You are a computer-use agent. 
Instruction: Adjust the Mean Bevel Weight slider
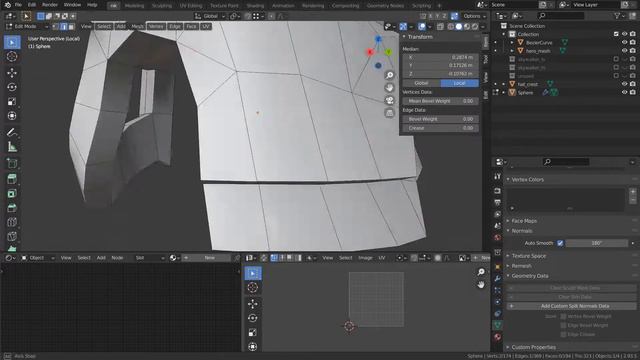click(440, 101)
